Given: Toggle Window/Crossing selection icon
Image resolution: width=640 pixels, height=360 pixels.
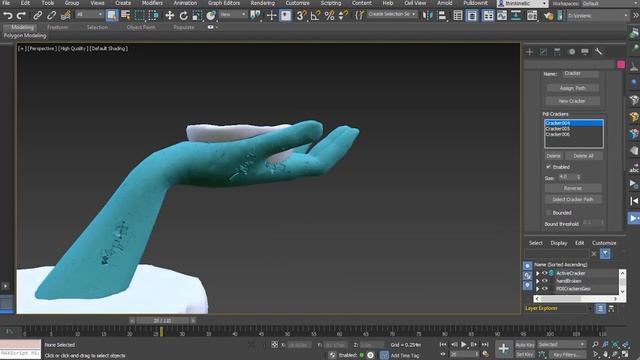Looking at the screenshot, I should pyautogui.click(x=153, y=16).
